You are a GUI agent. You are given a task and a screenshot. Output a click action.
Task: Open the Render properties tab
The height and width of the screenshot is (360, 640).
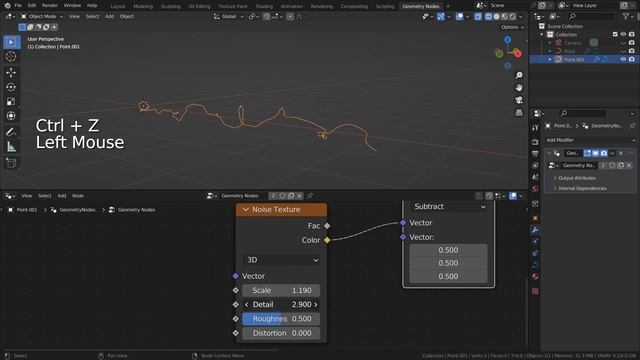click(x=535, y=142)
